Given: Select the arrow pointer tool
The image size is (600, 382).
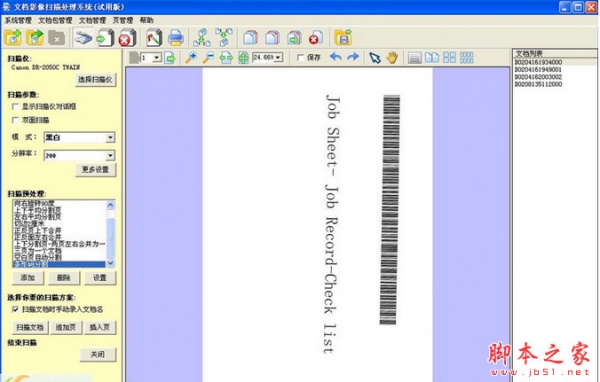Looking at the screenshot, I should (375, 58).
